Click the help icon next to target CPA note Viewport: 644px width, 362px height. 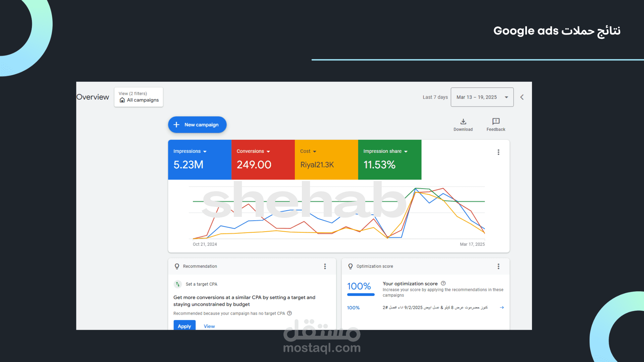tap(289, 313)
